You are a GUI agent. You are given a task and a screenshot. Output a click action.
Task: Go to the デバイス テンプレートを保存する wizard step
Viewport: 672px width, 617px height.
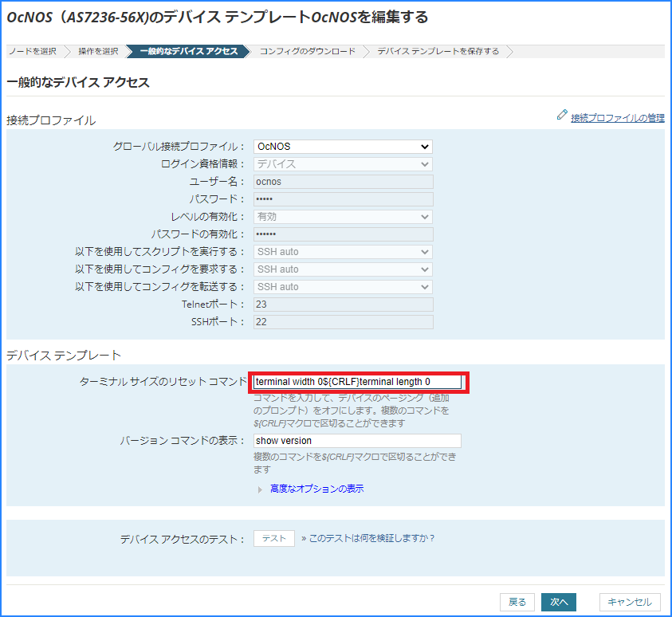pyautogui.click(x=438, y=51)
